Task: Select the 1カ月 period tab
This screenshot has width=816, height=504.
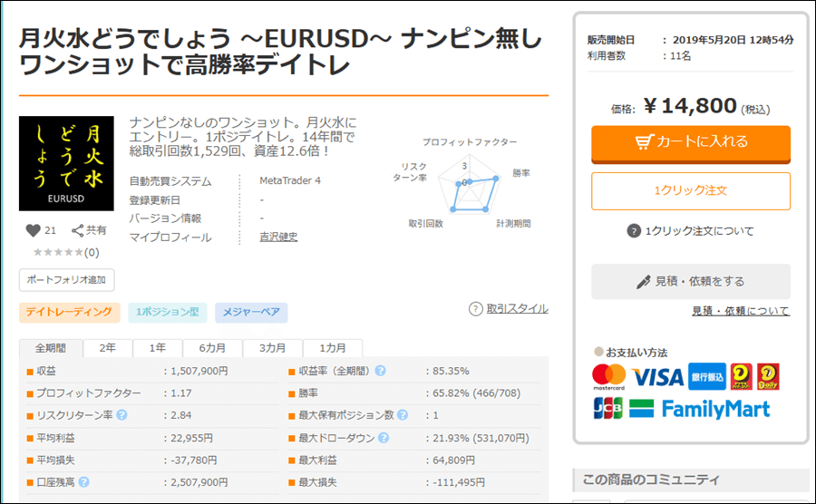Action: click(332, 349)
